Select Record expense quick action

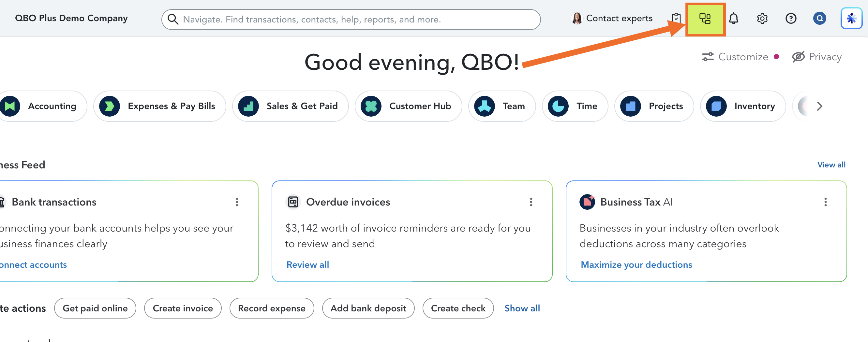[272, 308]
